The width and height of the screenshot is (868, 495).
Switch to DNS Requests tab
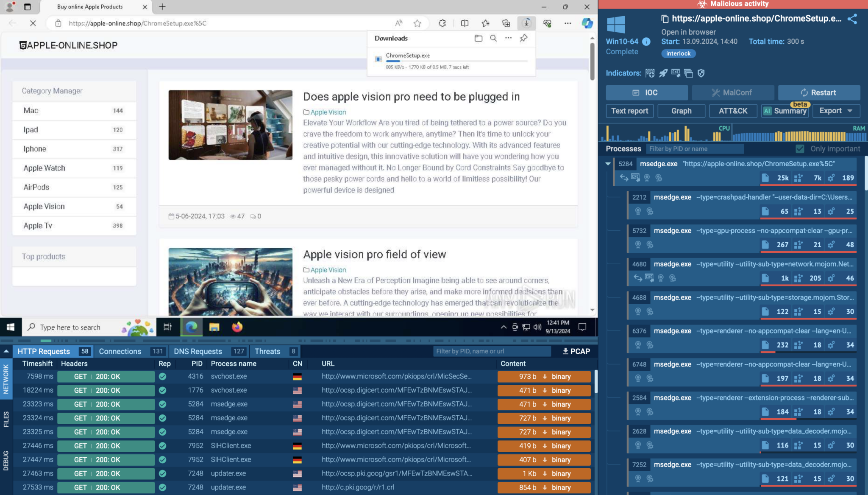pyautogui.click(x=198, y=351)
